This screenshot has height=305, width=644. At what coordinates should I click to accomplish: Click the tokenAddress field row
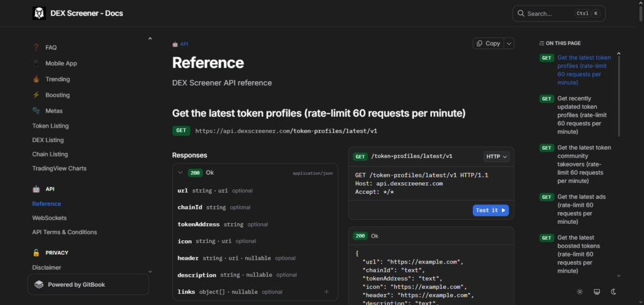255,225
